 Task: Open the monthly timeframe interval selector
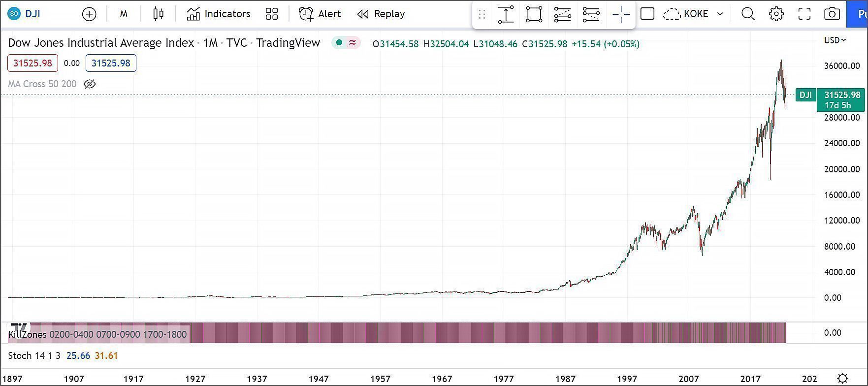tap(124, 14)
